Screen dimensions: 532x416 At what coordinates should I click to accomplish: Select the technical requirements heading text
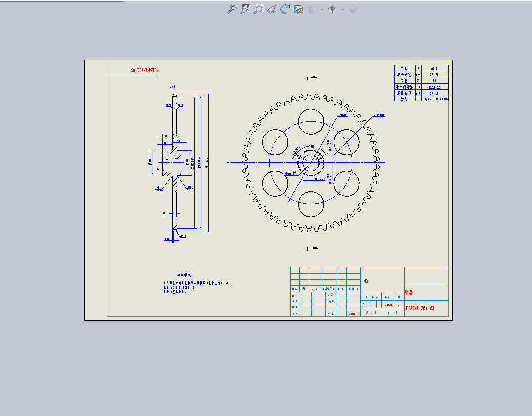click(x=184, y=275)
